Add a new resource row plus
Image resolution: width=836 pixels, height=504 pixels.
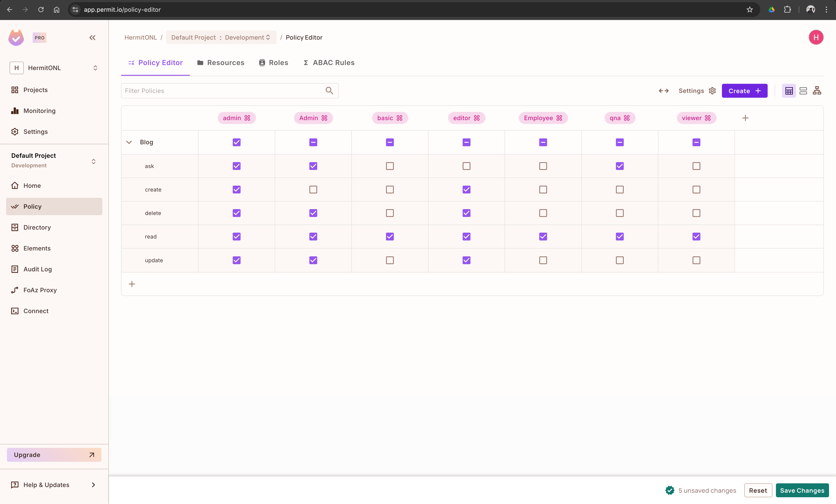pos(132,284)
